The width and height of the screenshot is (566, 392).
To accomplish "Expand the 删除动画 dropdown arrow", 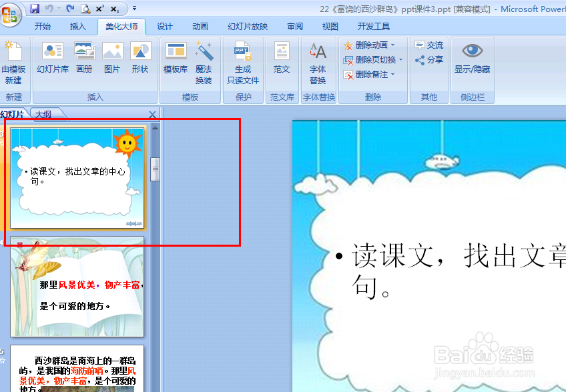I will click(391, 45).
